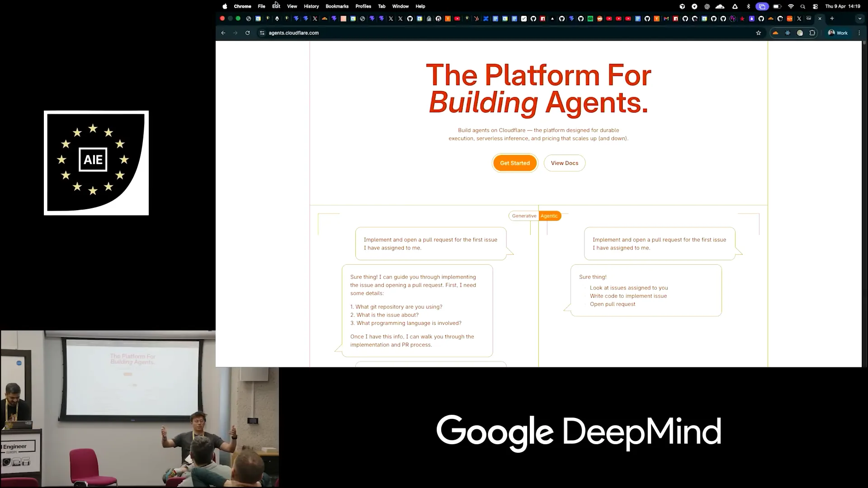Open the Apple menu
The height and width of the screenshot is (488, 868).
(225, 6)
